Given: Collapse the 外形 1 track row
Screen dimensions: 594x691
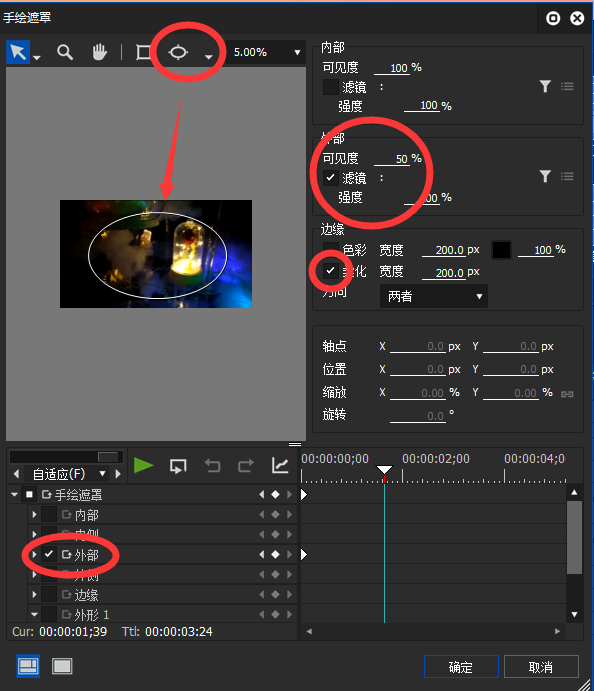Looking at the screenshot, I should click(34, 614).
